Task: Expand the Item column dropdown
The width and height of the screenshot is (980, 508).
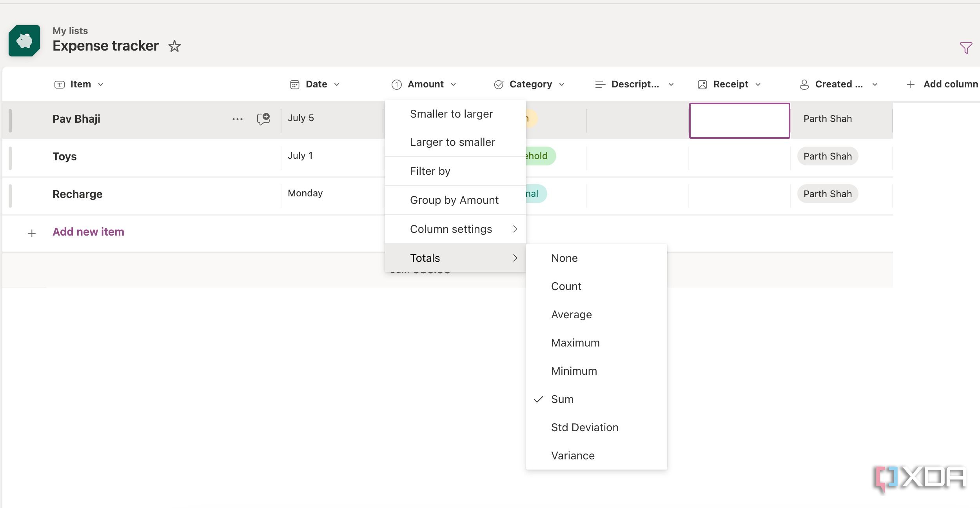Action: point(101,84)
